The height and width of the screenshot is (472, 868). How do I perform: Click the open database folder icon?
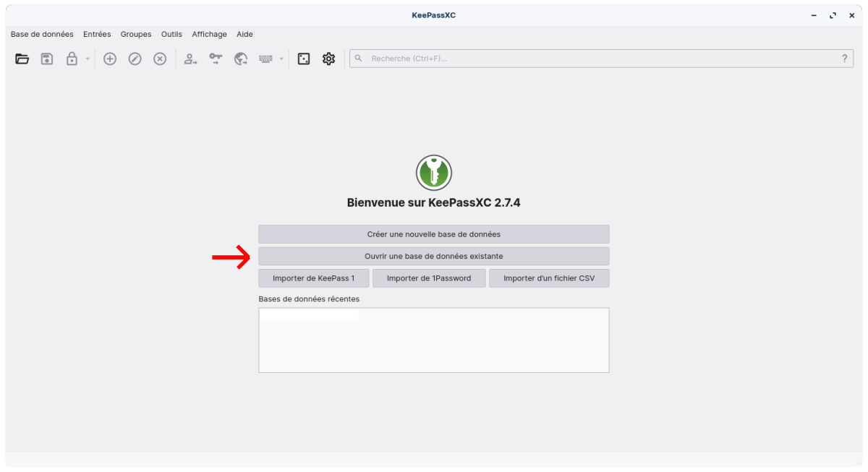tap(22, 59)
